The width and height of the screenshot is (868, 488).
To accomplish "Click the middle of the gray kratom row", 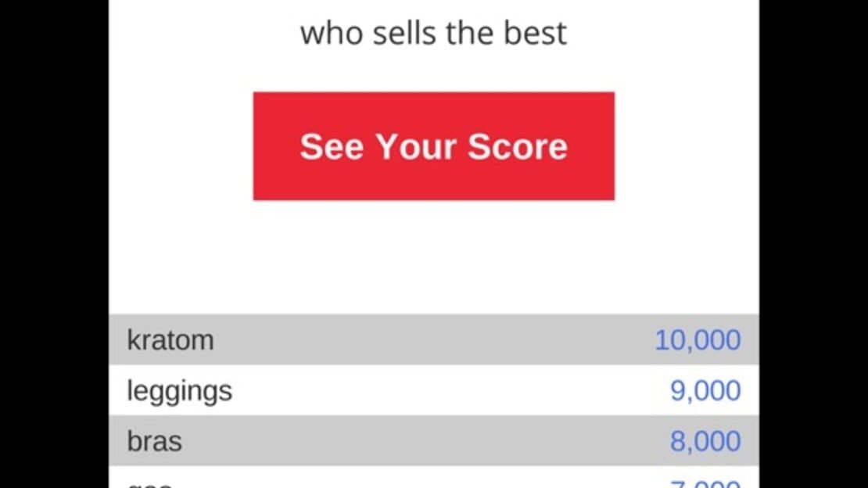I will (433, 339).
